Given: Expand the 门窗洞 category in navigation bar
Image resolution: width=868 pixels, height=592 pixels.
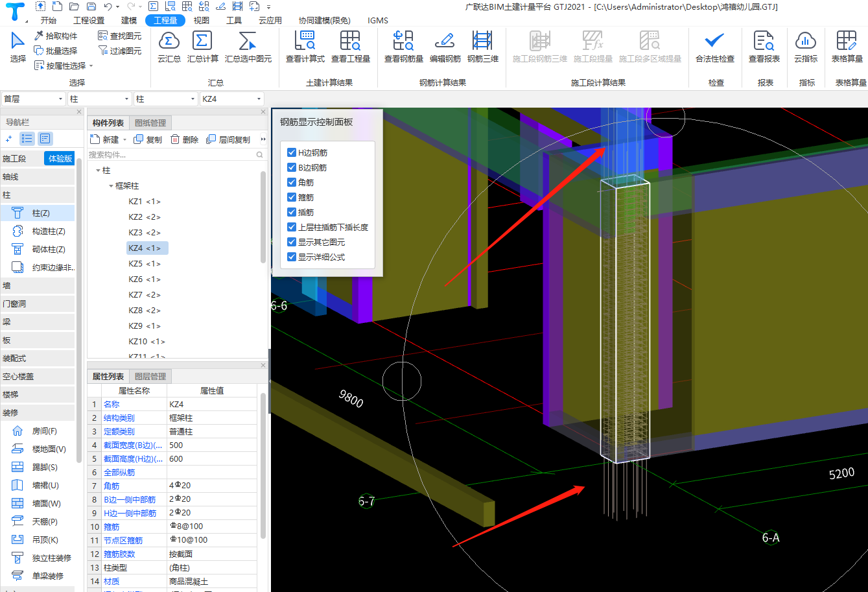Looking at the screenshot, I should (38, 304).
